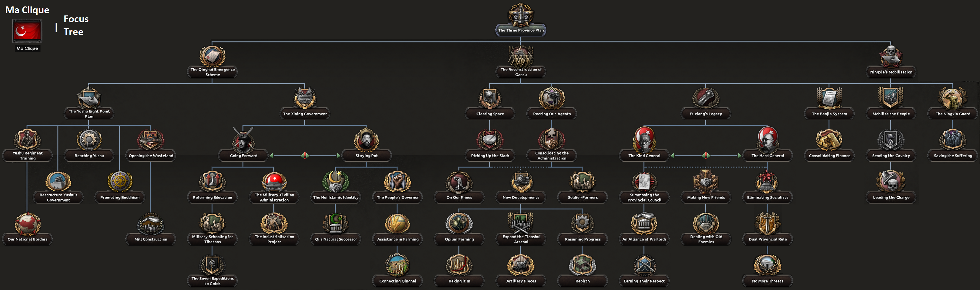Image resolution: width=980 pixels, height=290 pixels.
Task: Select Dealing with Old Enemies label
Action: pos(706,240)
